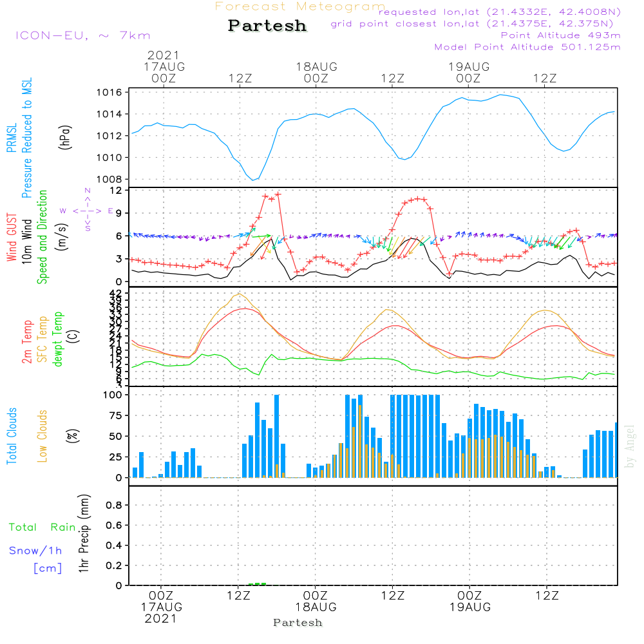This screenshot has width=644, height=644.
Task: Click the 'Wind GUST' red axis label
Action: (12, 237)
